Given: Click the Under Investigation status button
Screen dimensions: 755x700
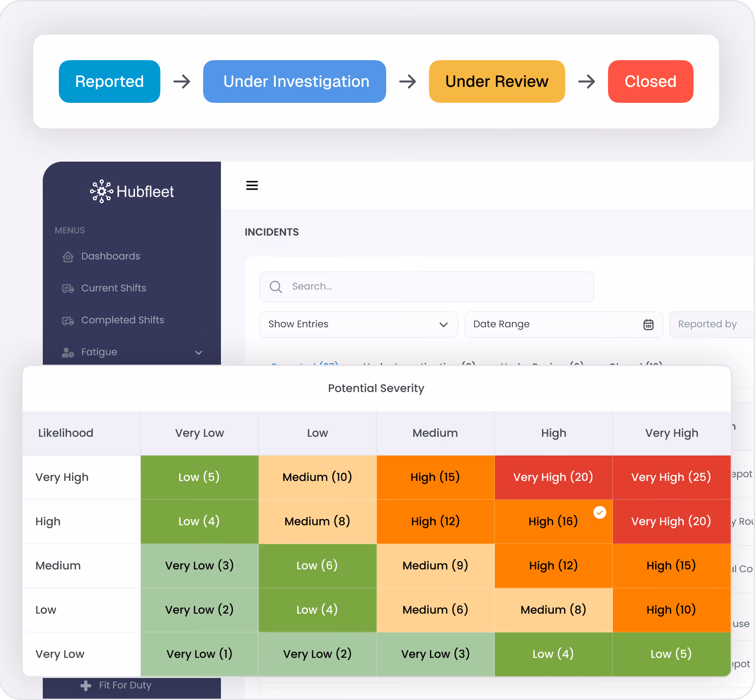Looking at the screenshot, I should [294, 81].
